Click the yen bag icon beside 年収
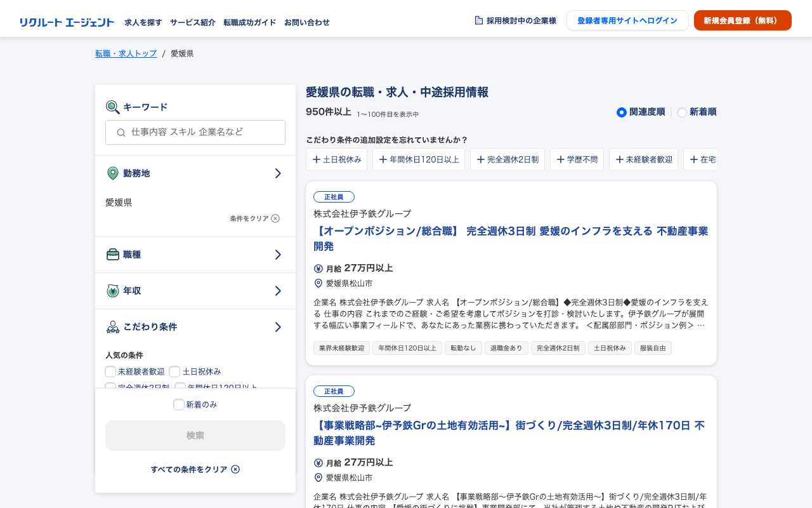This screenshot has width=812, height=508. pyautogui.click(x=113, y=291)
